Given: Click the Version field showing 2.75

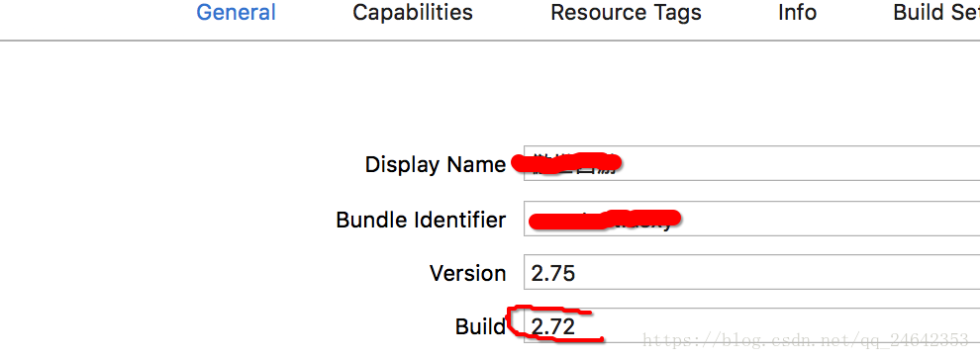Looking at the screenshot, I should [752, 273].
